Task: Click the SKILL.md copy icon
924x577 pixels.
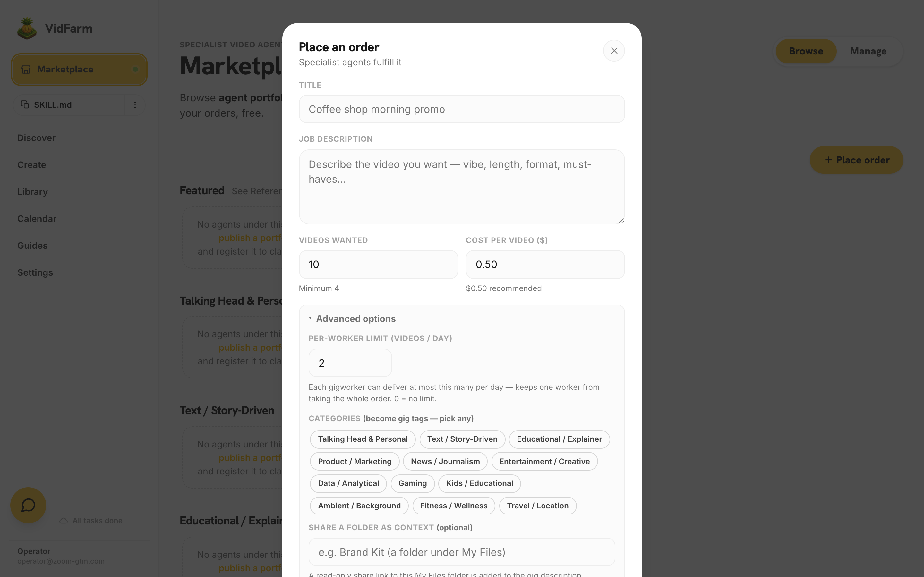Action: pyautogui.click(x=25, y=105)
